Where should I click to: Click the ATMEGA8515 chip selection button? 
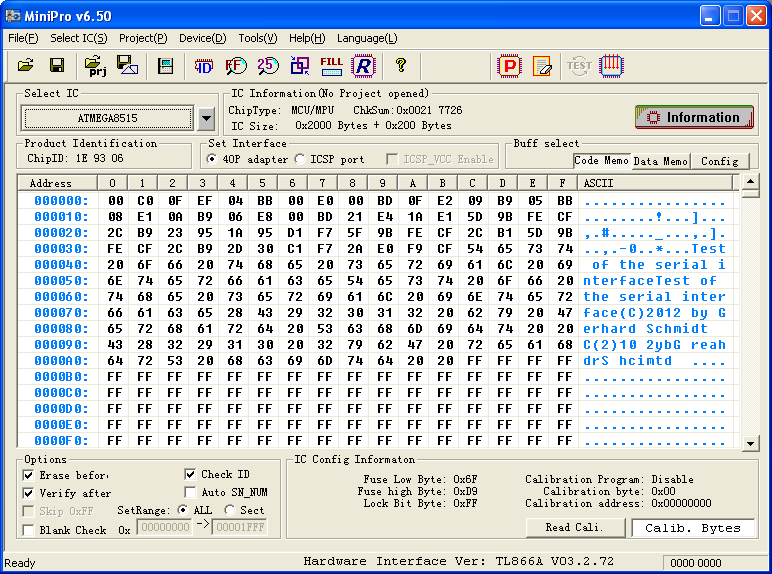point(108,119)
